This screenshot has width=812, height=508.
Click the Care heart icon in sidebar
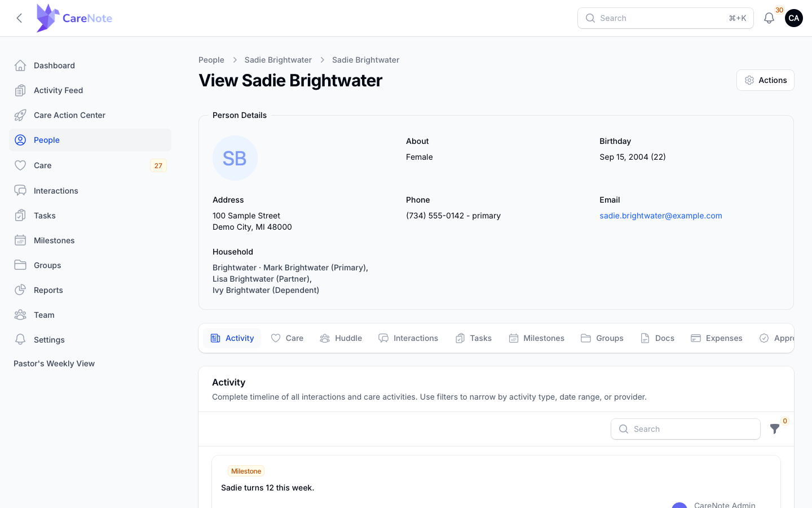tap(20, 165)
